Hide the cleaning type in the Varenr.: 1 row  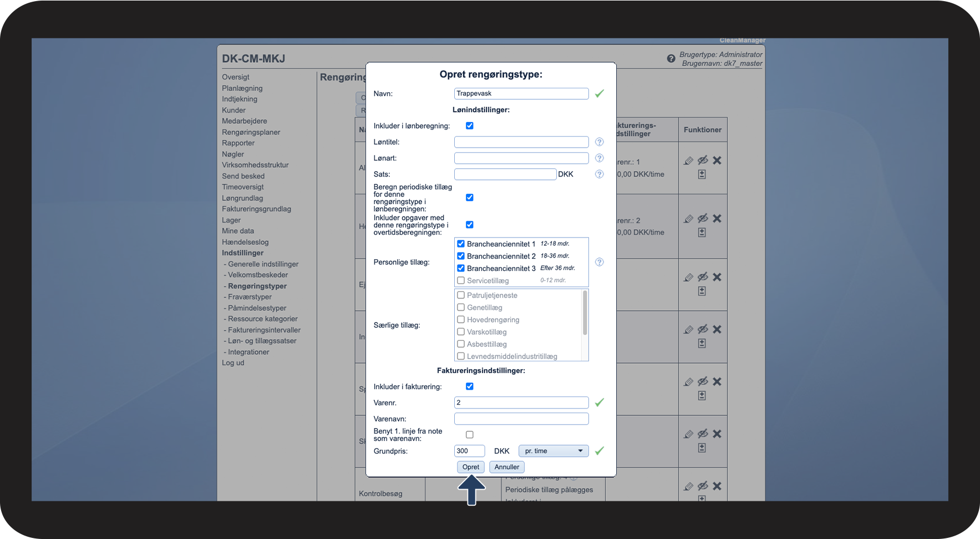point(703,160)
